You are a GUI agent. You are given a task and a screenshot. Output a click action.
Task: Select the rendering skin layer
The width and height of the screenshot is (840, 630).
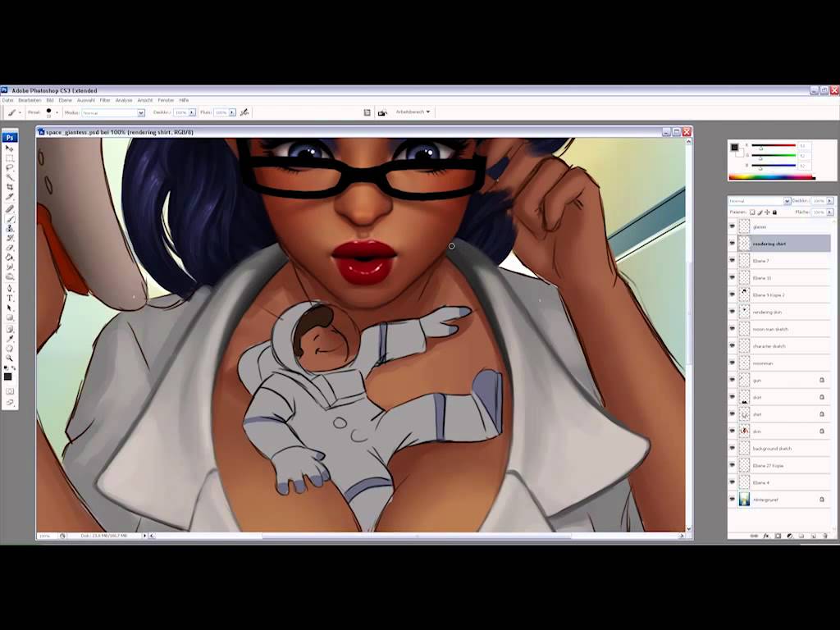pos(775,312)
